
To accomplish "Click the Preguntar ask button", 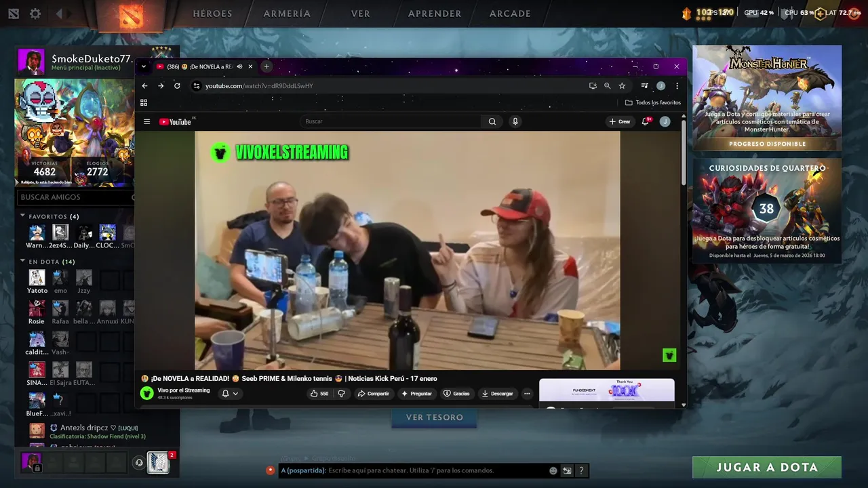I will coord(416,394).
